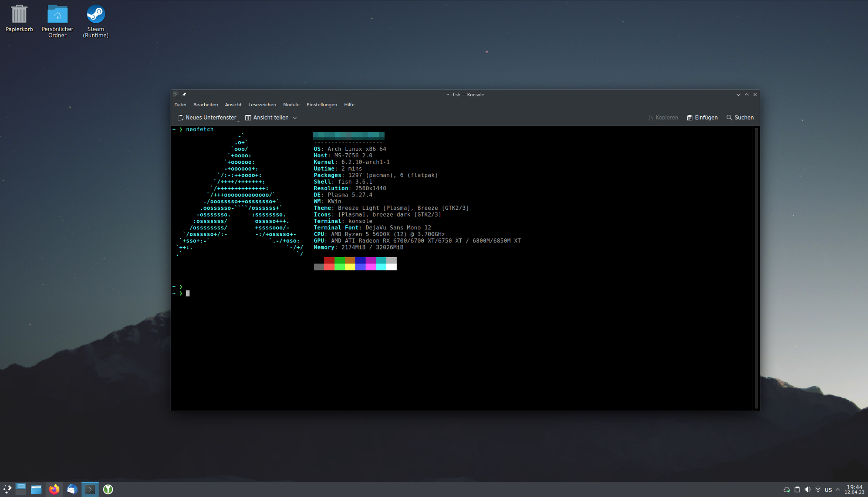This screenshot has width=868, height=497.
Task: Click the Einfügen button
Action: tap(702, 118)
